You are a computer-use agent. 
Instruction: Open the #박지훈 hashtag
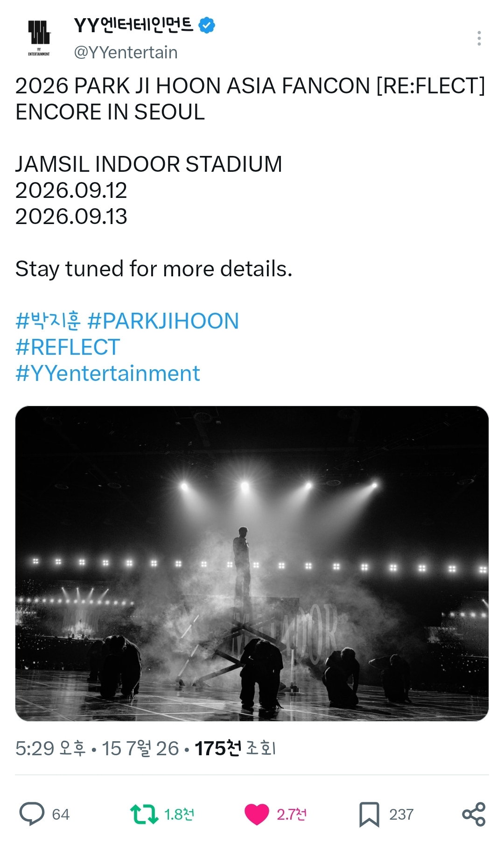(x=48, y=321)
